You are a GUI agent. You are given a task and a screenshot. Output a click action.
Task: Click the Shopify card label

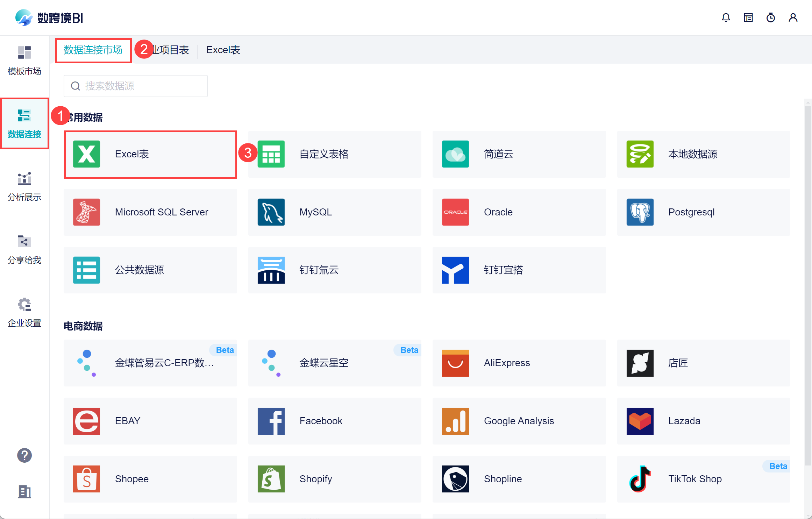pyautogui.click(x=316, y=479)
